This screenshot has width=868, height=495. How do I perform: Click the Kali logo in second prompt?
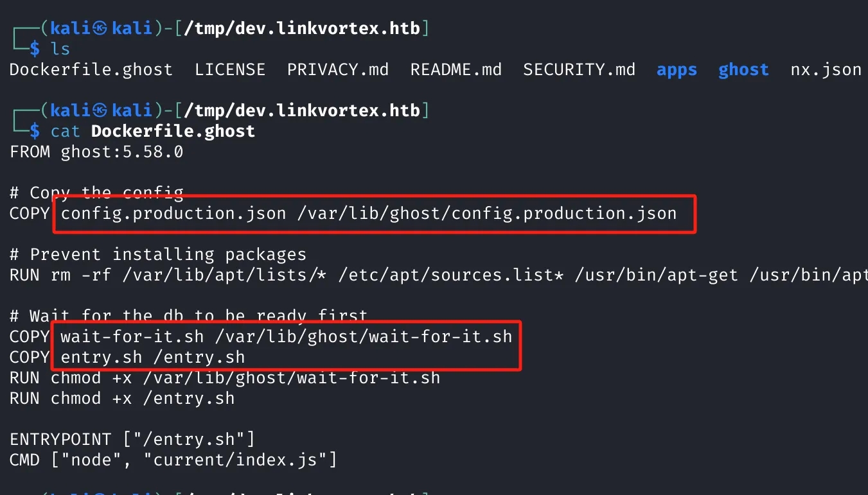[x=100, y=110]
